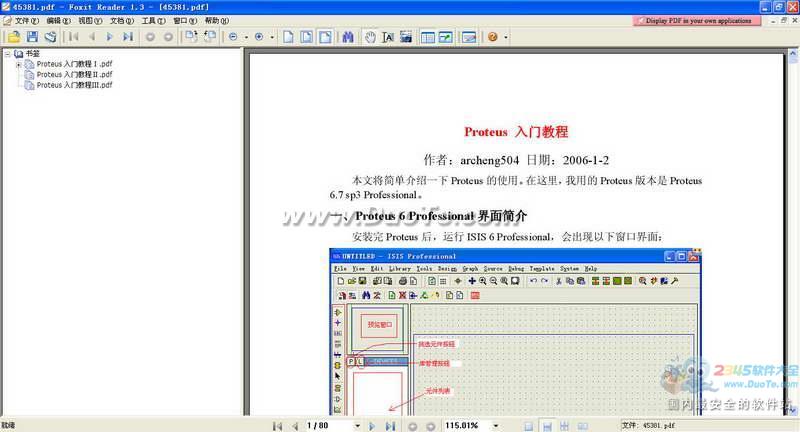Open the 文件(F) menu
Screen dimensions: 800x432
[x=27, y=21]
